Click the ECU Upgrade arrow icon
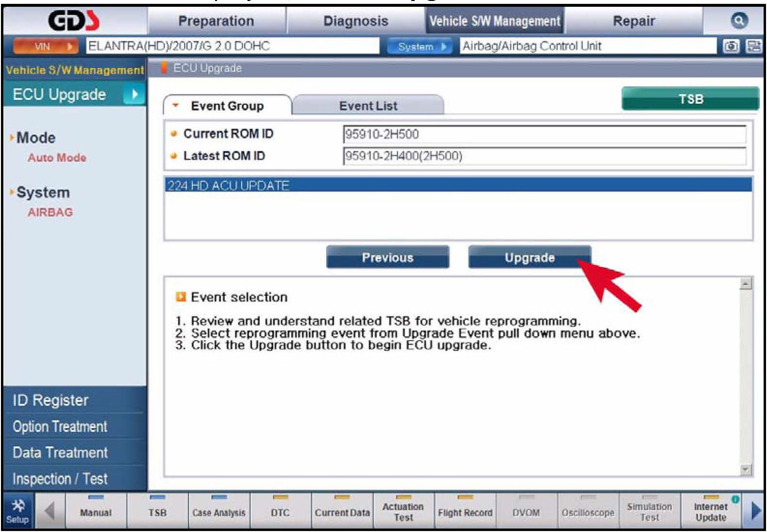Image resolution: width=767 pixels, height=532 pixels. coord(134,94)
